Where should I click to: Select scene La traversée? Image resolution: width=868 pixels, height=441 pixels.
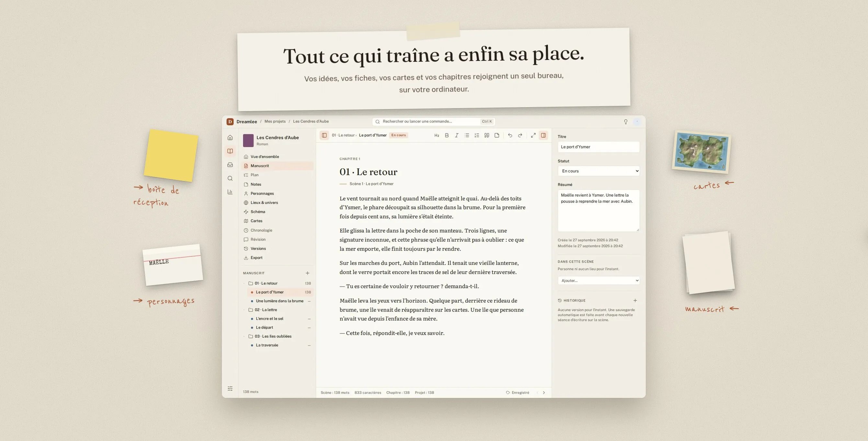pos(280,345)
